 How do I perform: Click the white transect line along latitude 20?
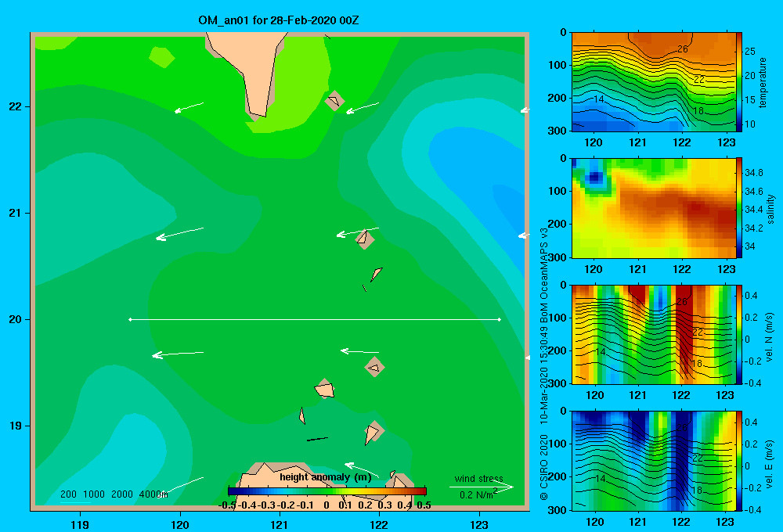click(x=315, y=319)
